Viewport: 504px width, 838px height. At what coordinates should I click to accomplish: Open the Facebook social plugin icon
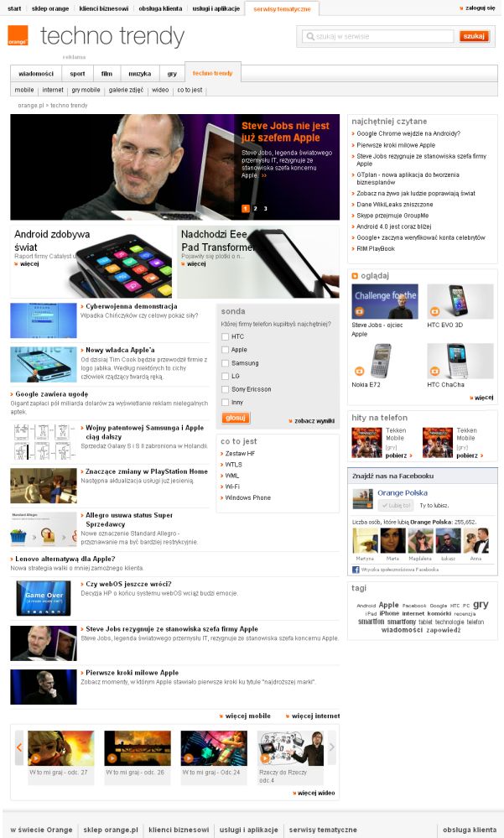(x=356, y=570)
